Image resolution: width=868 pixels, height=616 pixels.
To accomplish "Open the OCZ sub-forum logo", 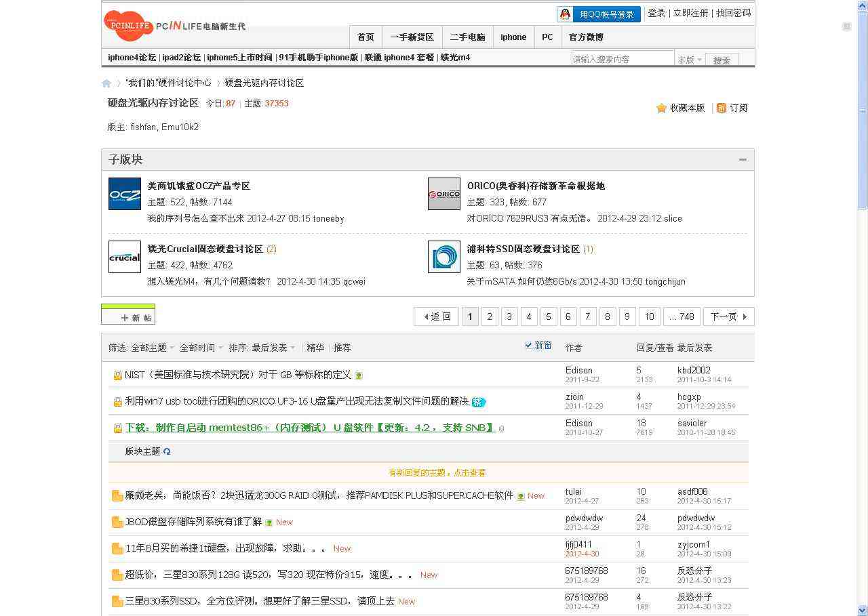I will tap(125, 194).
